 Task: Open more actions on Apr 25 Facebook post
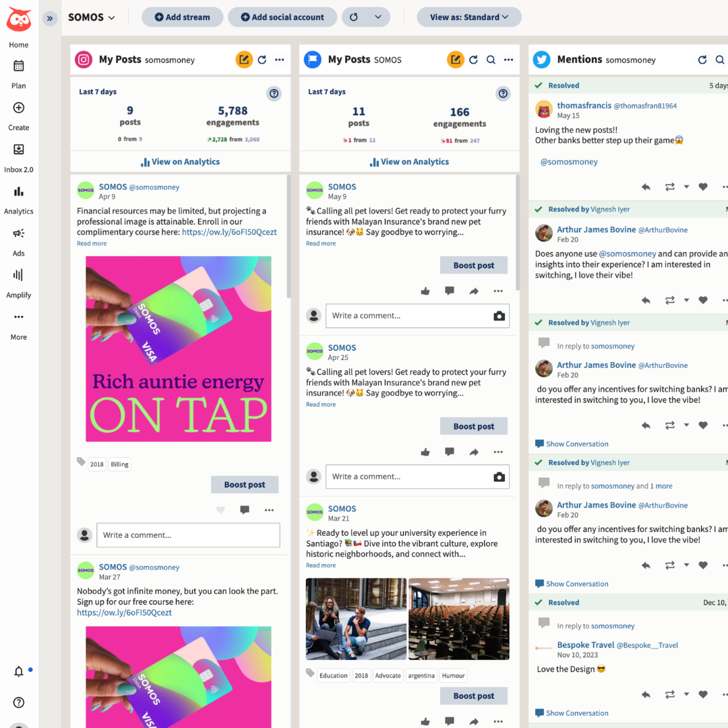point(498,452)
